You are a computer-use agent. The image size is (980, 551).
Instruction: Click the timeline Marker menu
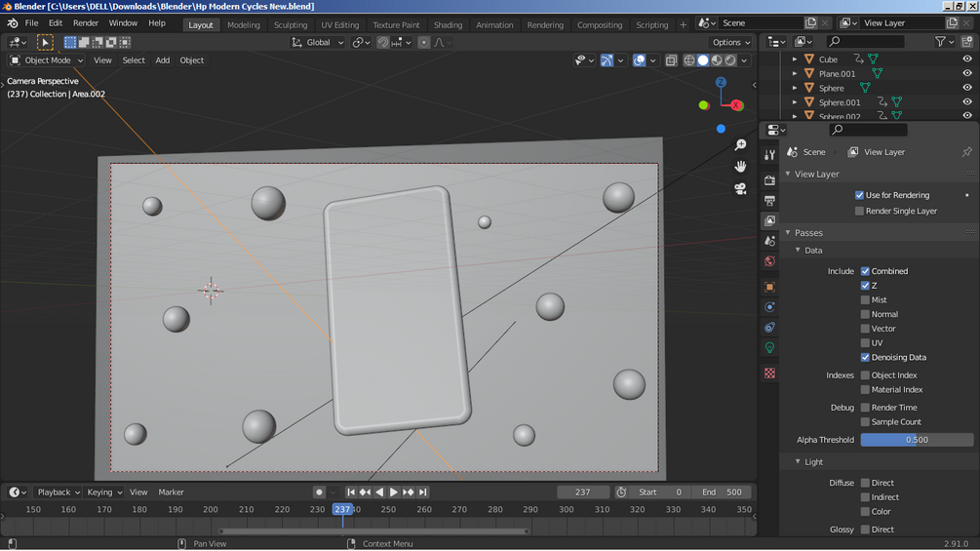pyautogui.click(x=171, y=492)
